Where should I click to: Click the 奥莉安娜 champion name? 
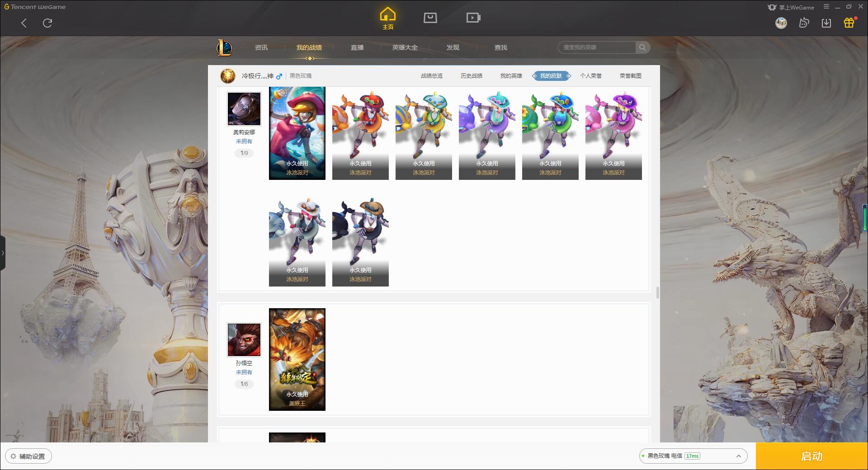point(244,132)
